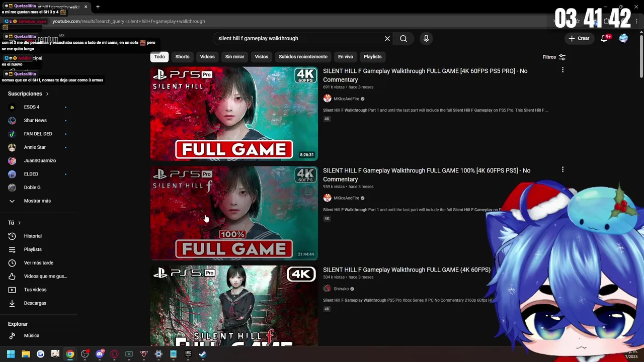
Task: Open the Settings gear on the taskbar
Action: pyautogui.click(x=158, y=354)
